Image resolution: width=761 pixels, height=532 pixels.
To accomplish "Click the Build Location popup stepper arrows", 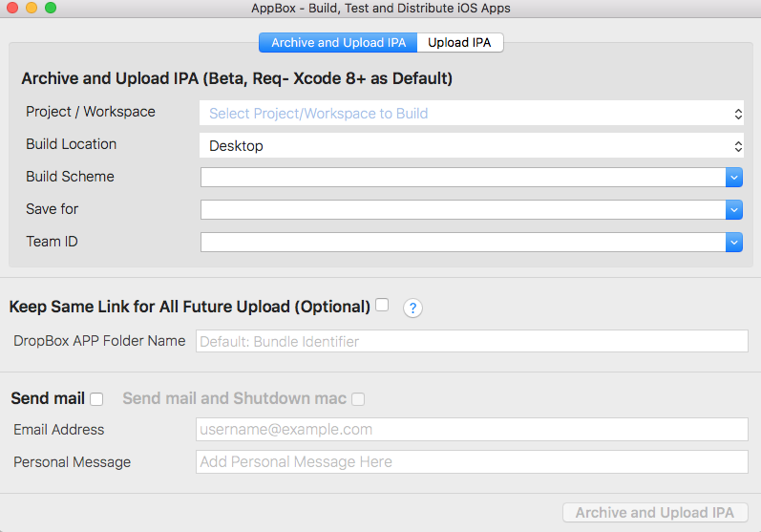I will pos(738,146).
